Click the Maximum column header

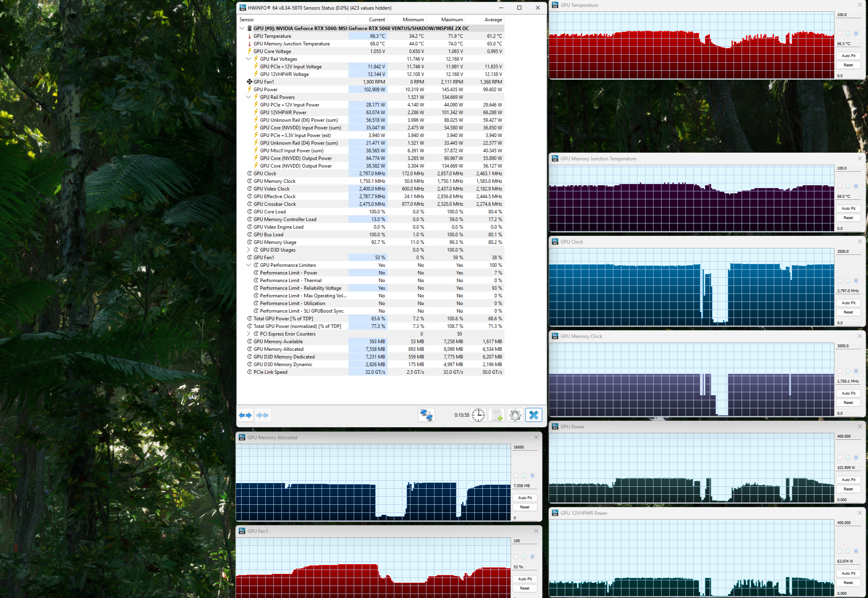tap(452, 20)
